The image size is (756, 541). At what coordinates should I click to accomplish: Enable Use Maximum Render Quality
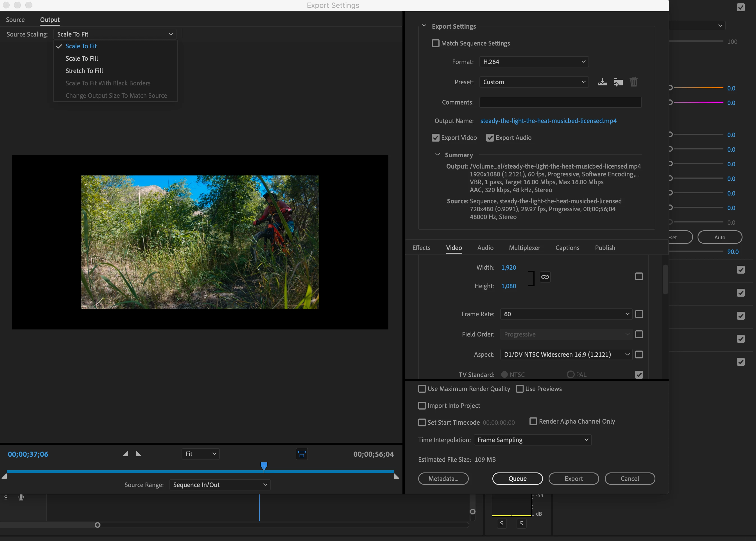pyautogui.click(x=422, y=389)
